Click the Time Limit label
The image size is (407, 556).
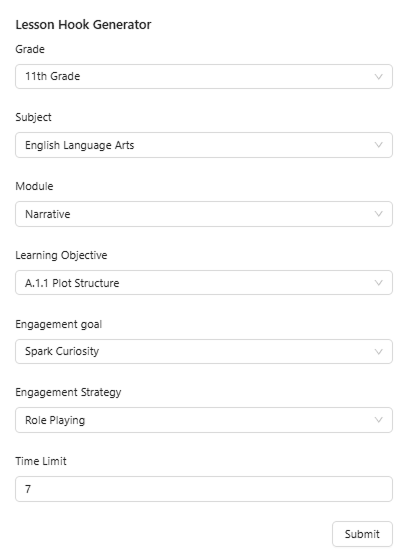[x=41, y=461]
